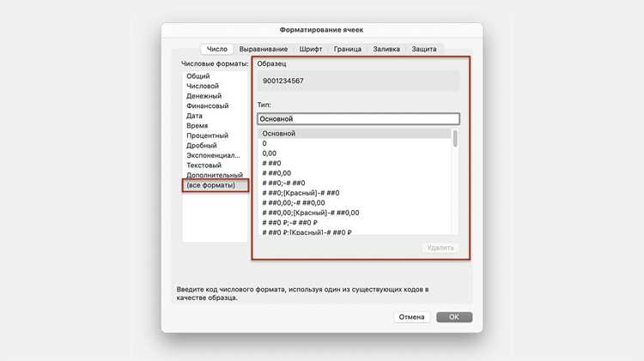Select the # ##0;-# ##0 format code
The width and height of the screenshot is (644, 361).
(355, 183)
